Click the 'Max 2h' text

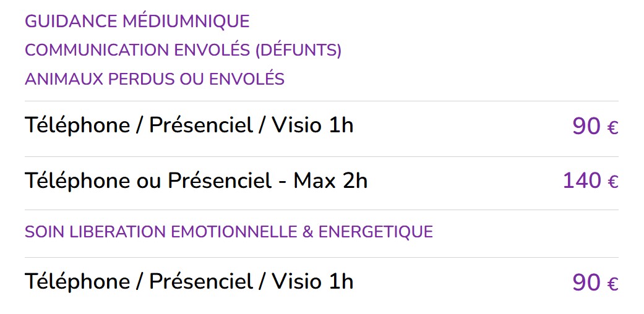tap(330, 180)
